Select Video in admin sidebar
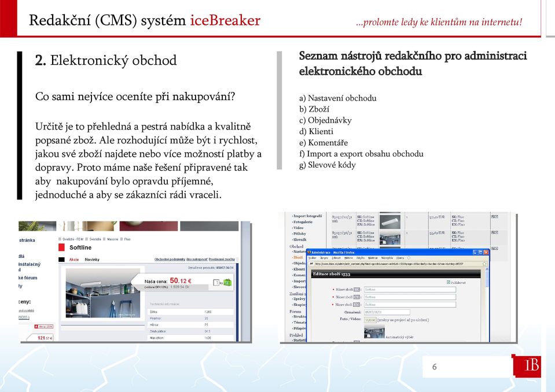This screenshot has height=392, width=555. (299, 228)
